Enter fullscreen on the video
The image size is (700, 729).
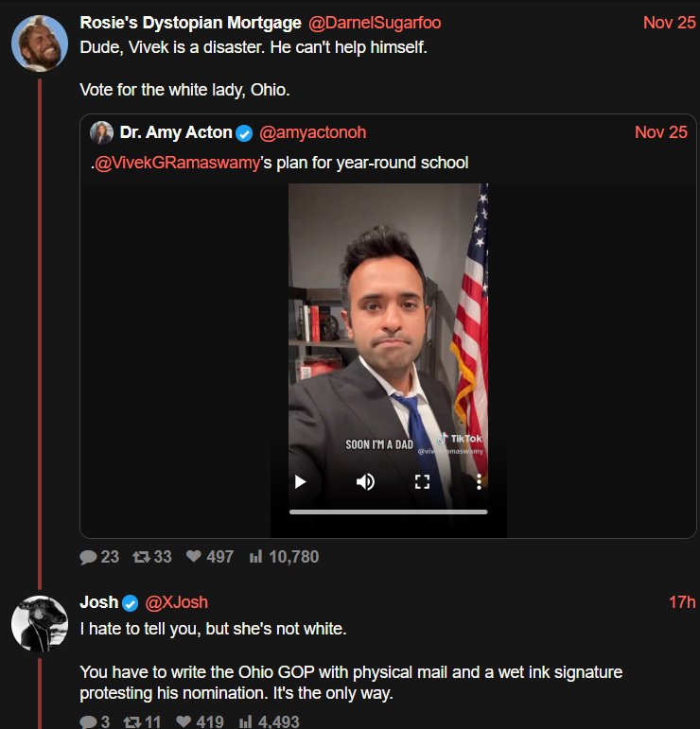click(x=422, y=482)
